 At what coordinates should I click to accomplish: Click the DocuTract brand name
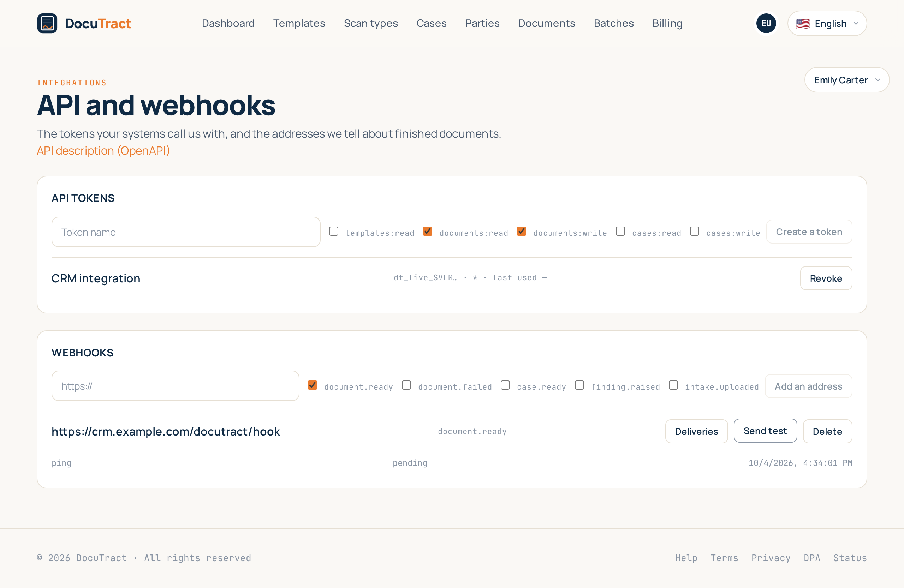[x=98, y=24]
